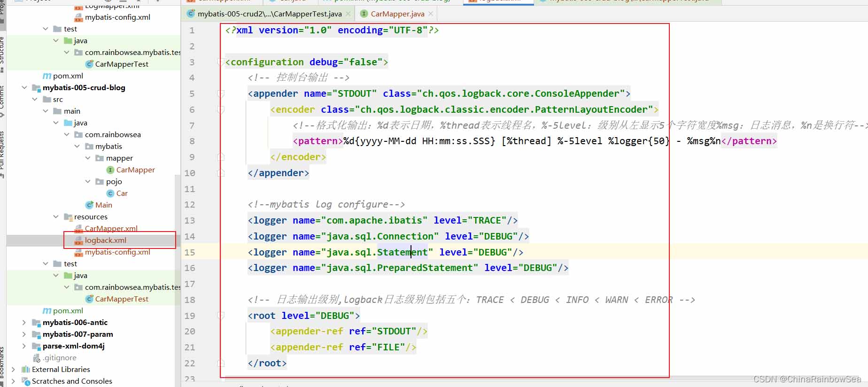Collapse the main folder
Viewport: 868px width, 387px height.
click(x=46, y=111)
